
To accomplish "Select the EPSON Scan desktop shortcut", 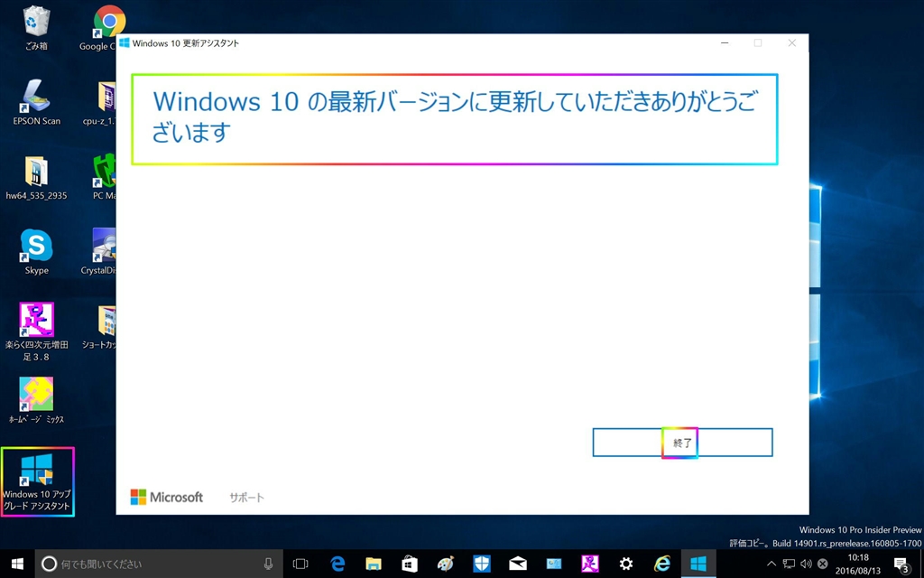I will point(36,102).
